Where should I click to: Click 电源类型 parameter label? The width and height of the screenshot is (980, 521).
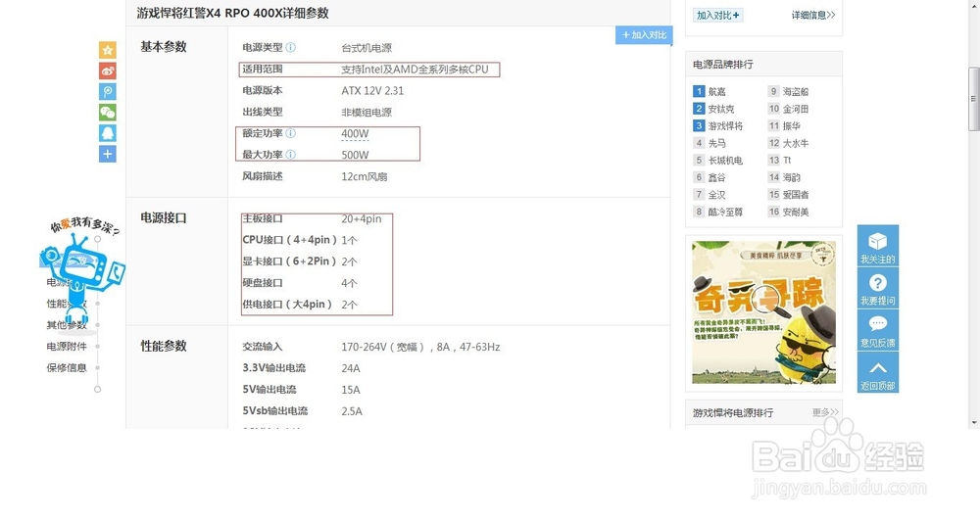coord(263,47)
